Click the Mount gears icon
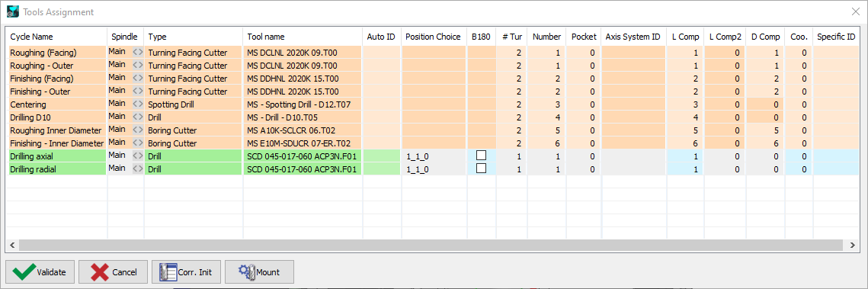This screenshot has width=868, height=289. 246,271
